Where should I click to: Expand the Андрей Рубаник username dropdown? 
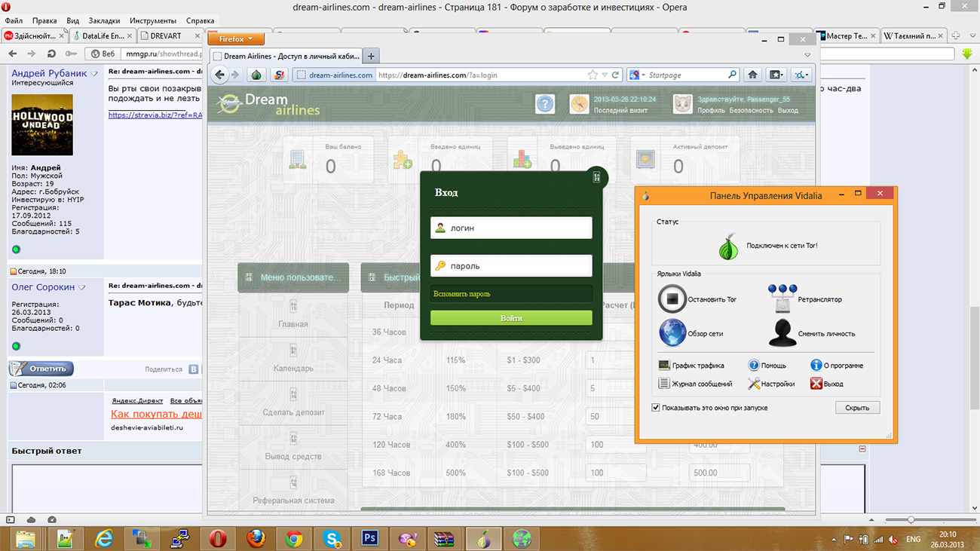coord(94,74)
